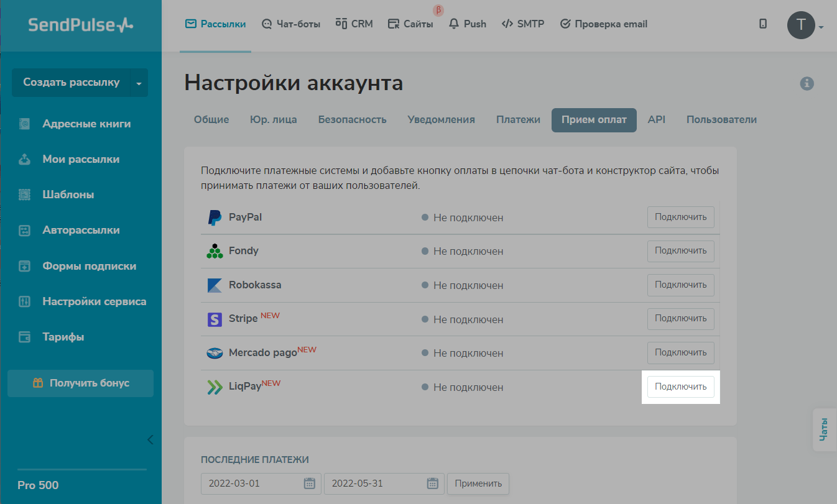Screen dimensions: 837x504
Task: Connect the LiqPay payment system
Action: click(680, 387)
